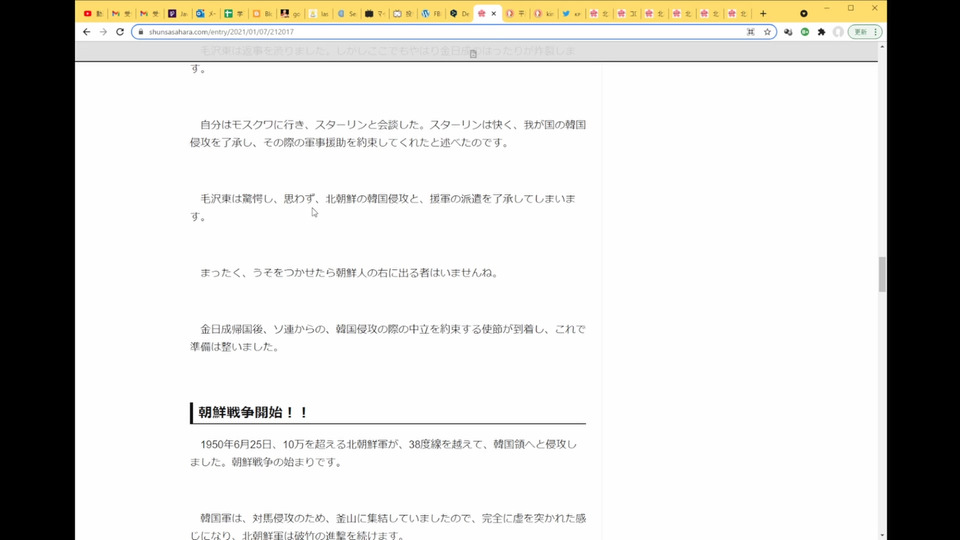Viewport: 960px width, 540px height.
Task: Open the pink blog tab labeled 'コ'
Action: click(x=627, y=13)
